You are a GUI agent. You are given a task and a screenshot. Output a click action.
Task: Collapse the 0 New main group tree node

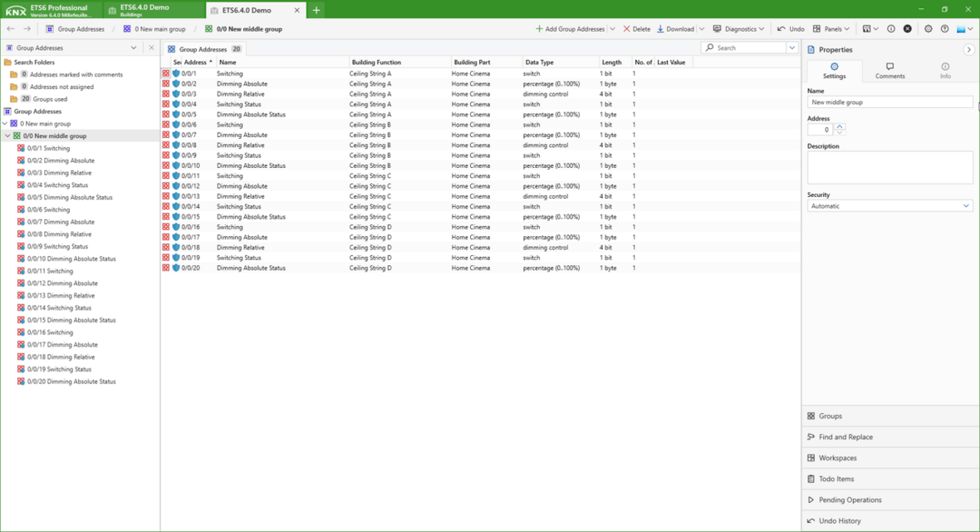point(5,124)
